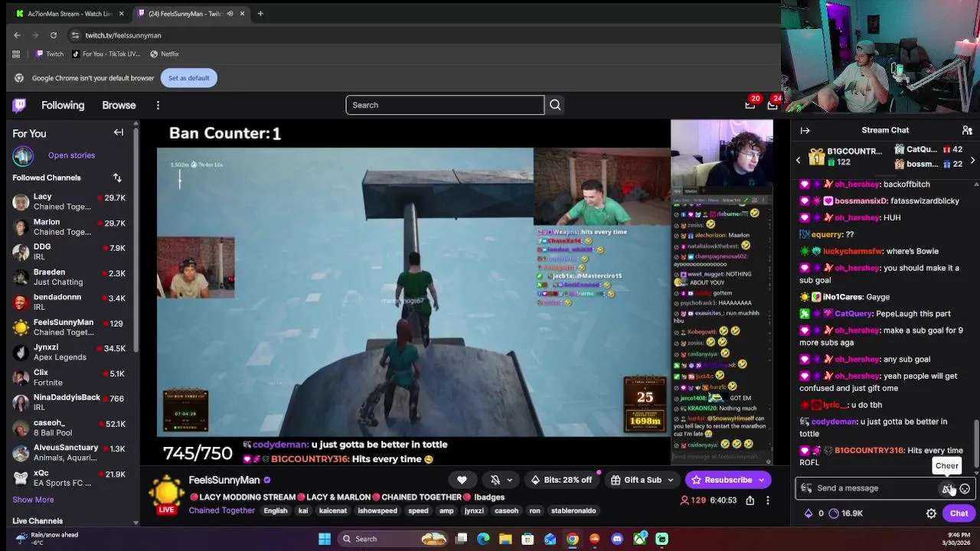Click the English tag
The image size is (980, 551).
coord(276,510)
